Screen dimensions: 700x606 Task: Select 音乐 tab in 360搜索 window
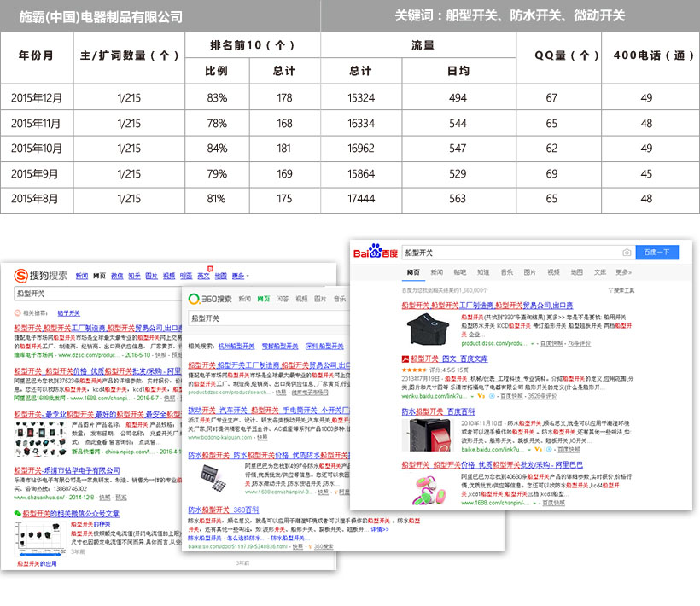(x=340, y=299)
